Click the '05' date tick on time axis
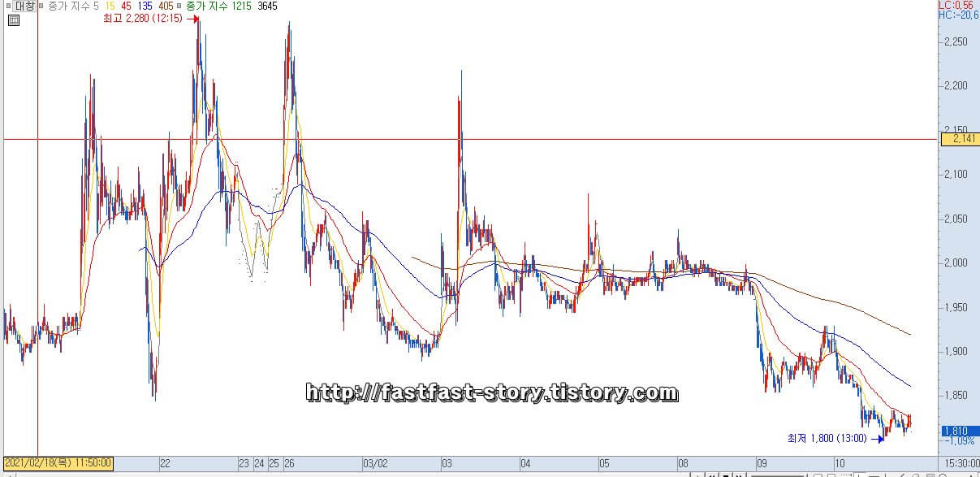 coord(604,464)
